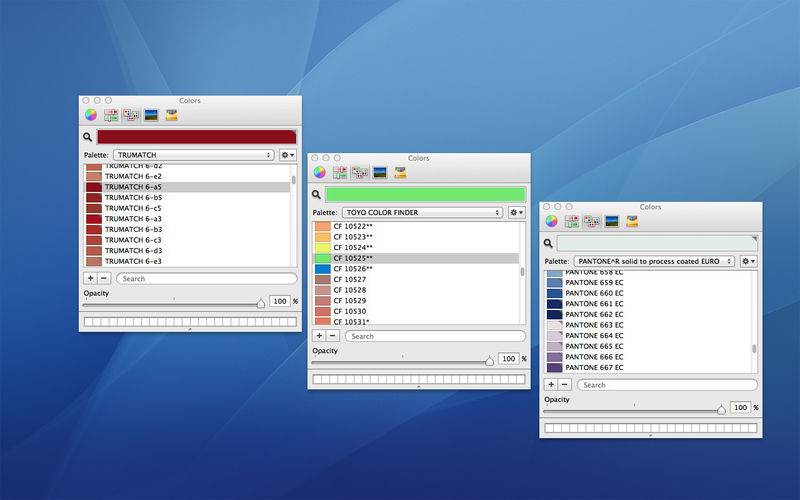Click minus button in TRUMATCH window
Image resolution: width=800 pixels, height=500 pixels.
tap(104, 278)
